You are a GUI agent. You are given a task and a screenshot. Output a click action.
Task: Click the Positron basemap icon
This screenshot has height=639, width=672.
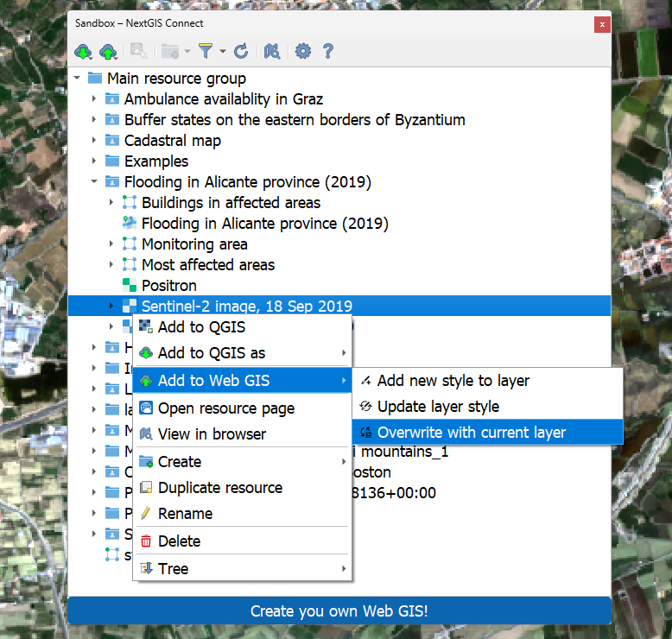[130, 285]
